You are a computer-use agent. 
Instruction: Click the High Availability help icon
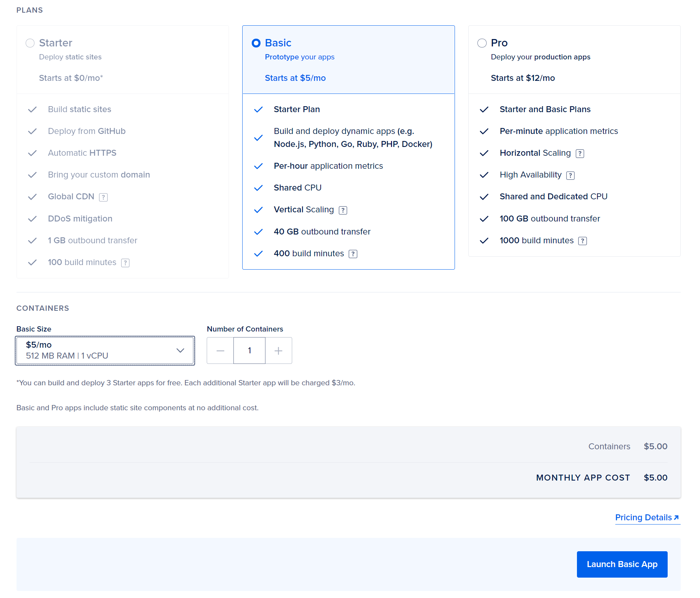(571, 175)
